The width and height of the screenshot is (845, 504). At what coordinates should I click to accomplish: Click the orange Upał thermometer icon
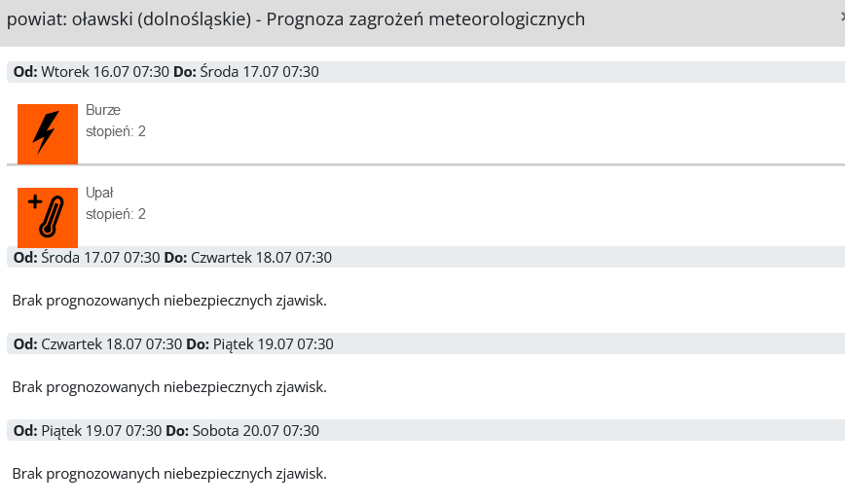48,218
